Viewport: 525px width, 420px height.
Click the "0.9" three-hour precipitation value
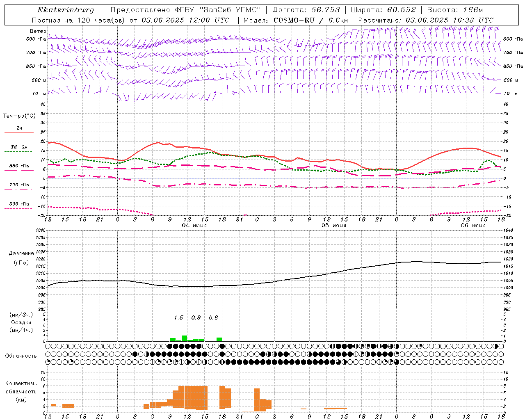click(x=196, y=317)
